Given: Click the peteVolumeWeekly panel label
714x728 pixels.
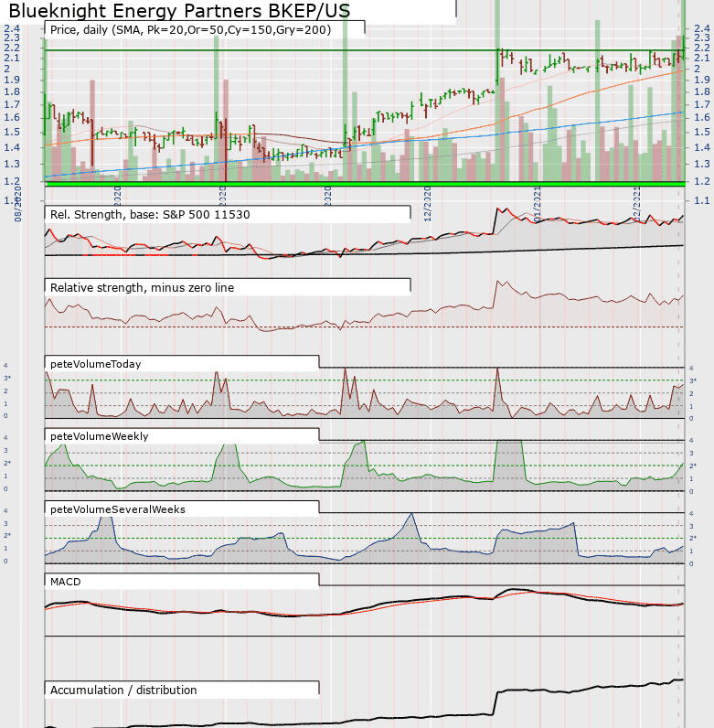Looking at the screenshot, I should pos(100,436).
